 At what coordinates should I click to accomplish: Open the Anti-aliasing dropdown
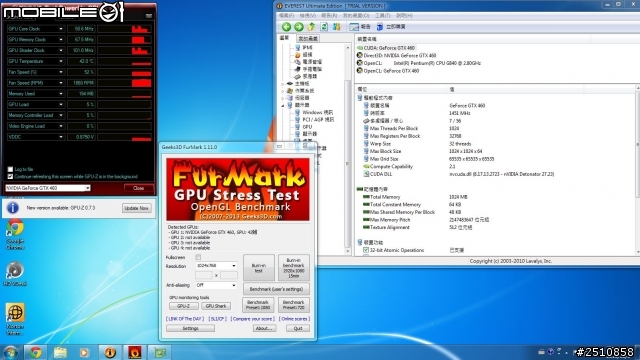[216, 285]
